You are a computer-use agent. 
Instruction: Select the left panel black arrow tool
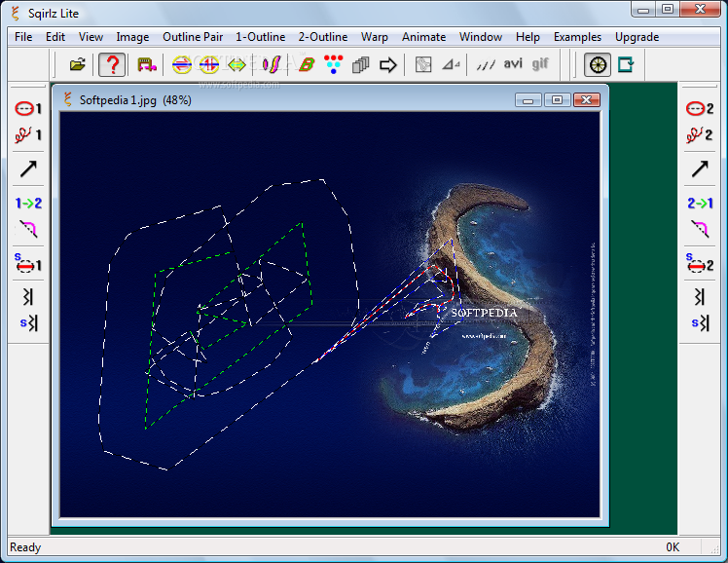[28, 169]
